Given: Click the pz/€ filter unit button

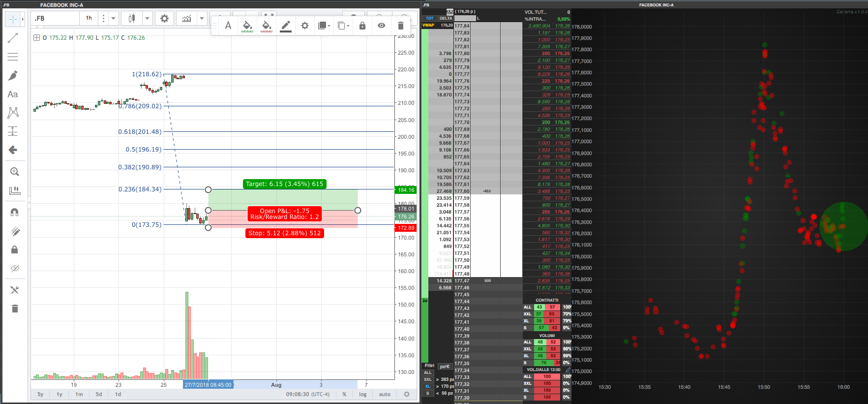Looking at the screenshot, I should (x=445, y=366).
